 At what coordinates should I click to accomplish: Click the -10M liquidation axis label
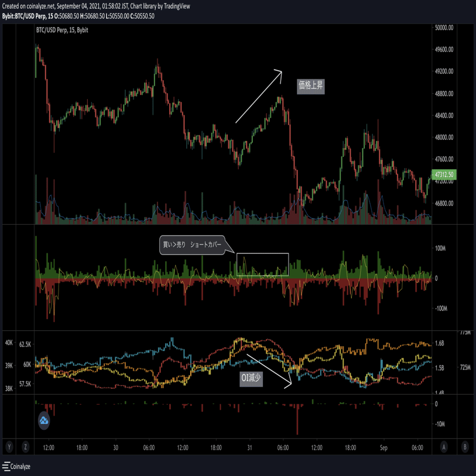pos(440,424)
